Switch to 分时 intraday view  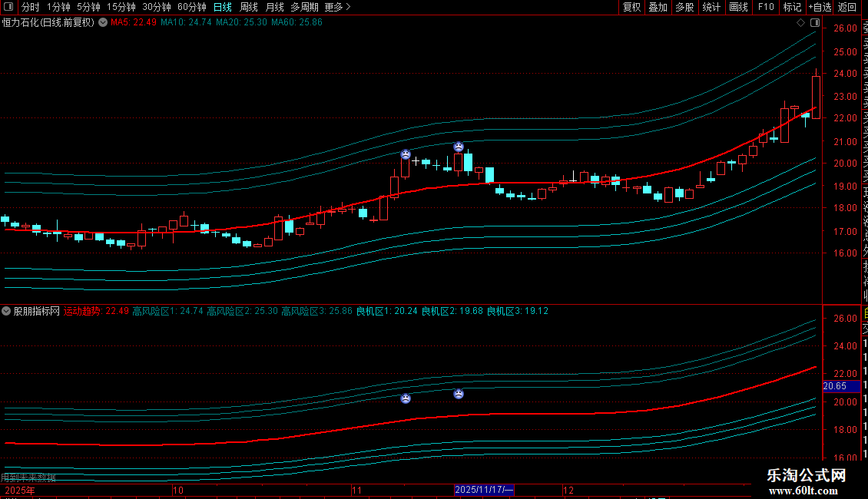point(31,7)
